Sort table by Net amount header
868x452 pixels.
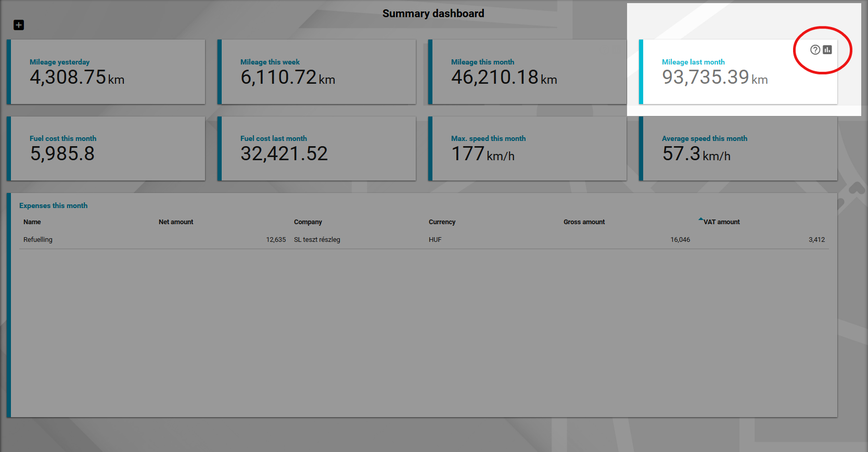[x=175, y=222]
